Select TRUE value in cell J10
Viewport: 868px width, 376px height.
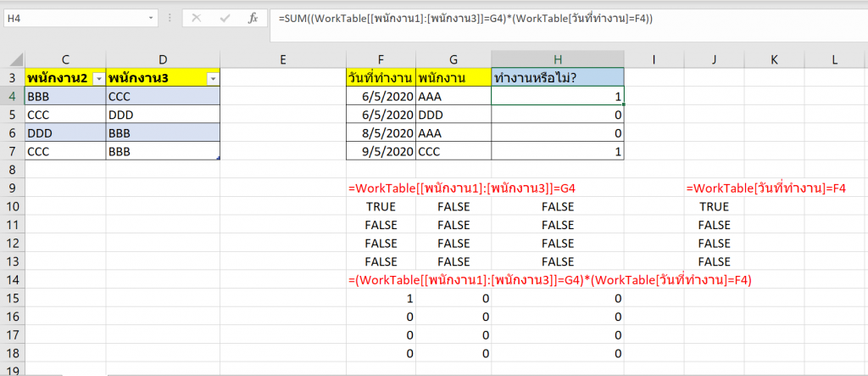click(x=714, y=207)
